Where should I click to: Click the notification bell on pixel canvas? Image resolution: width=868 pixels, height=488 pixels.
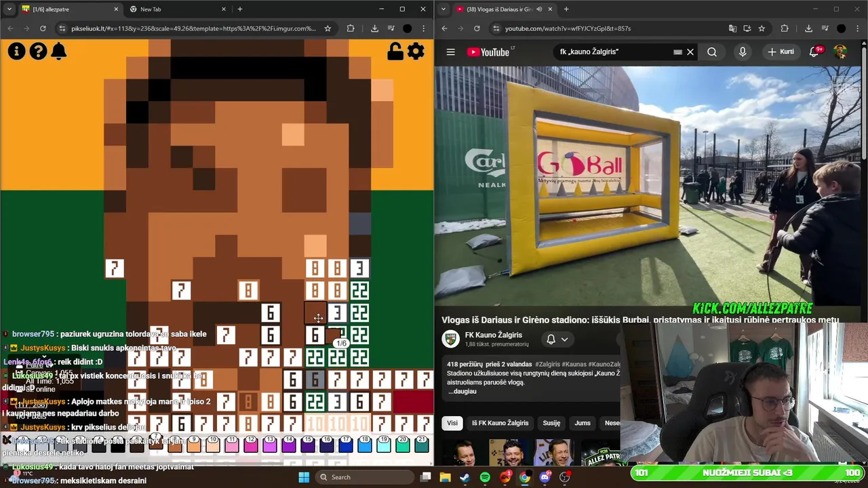59,51
